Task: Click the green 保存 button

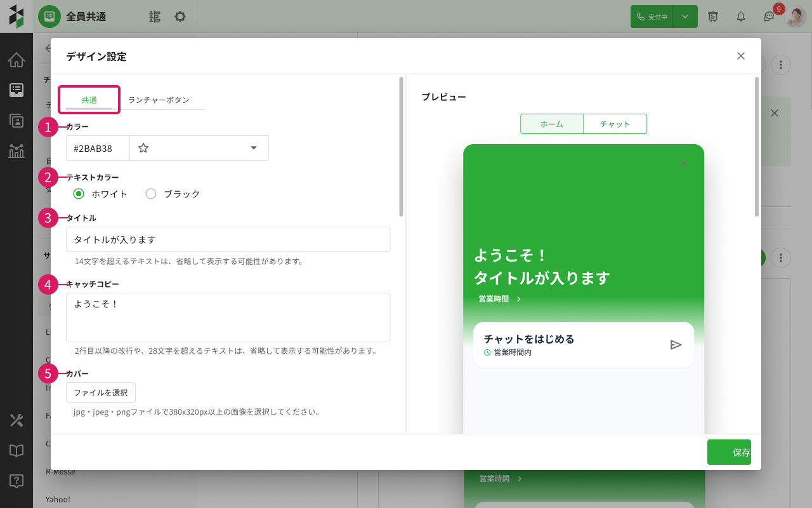Action: [729, 453]
